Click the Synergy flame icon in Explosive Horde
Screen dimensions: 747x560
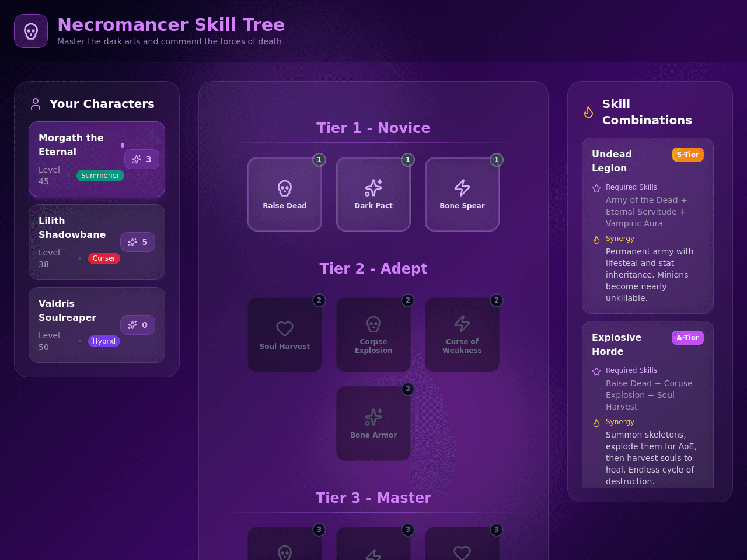pos(596,423)
